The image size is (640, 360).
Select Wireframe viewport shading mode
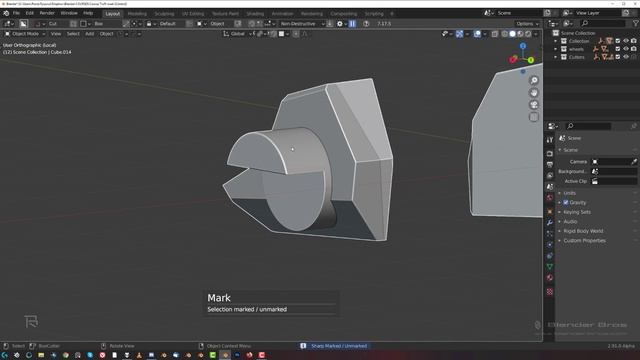tap(504, 34)
